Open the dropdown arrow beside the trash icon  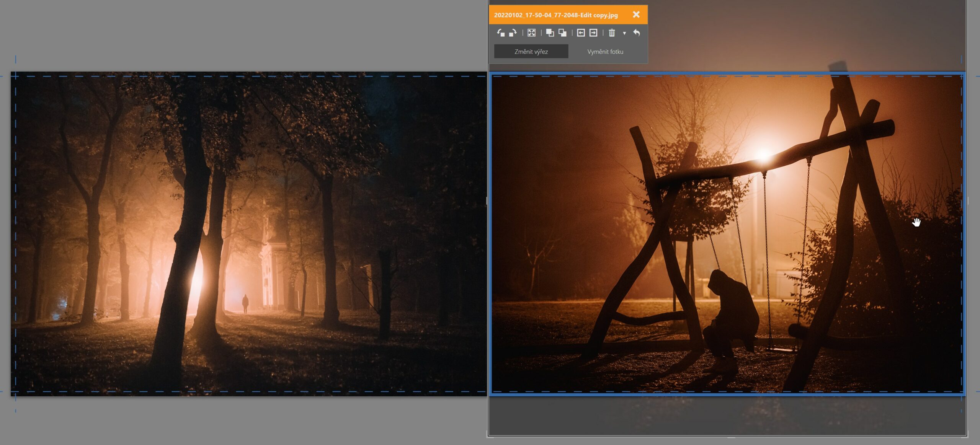click(x=624, y=33)
